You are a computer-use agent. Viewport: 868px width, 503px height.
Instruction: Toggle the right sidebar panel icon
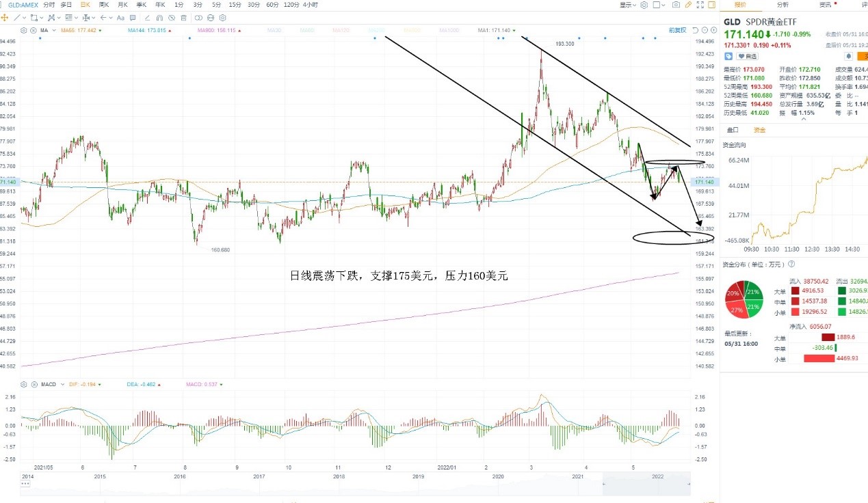coord(712,5)
